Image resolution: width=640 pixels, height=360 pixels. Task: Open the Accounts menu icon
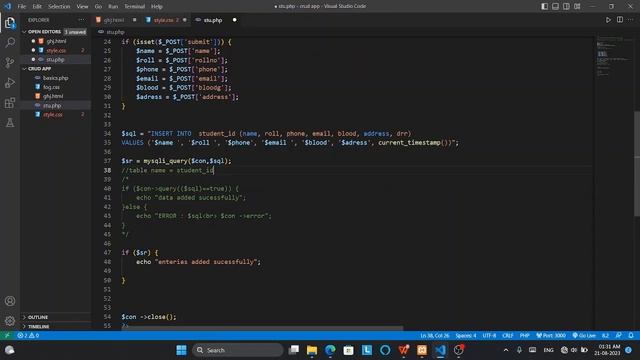tap(10, 301)
